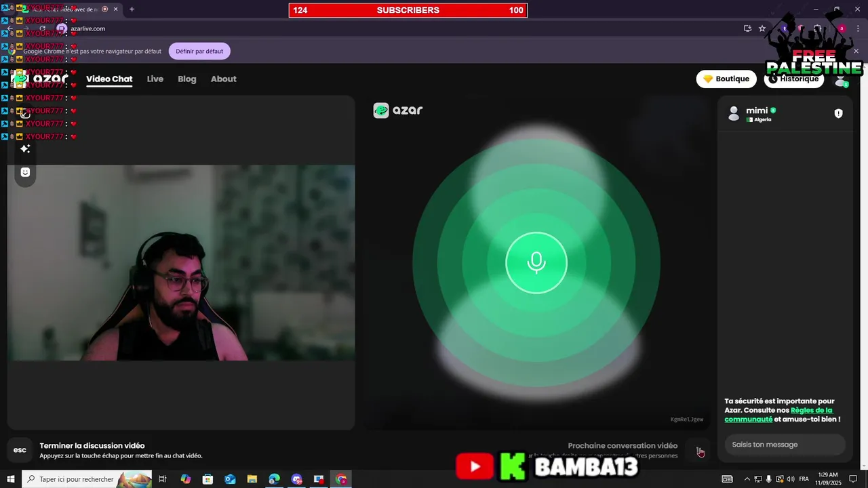Open the news and interests tray icon
The width and height of the screenshot is (868, 488).
coord(727,479)
